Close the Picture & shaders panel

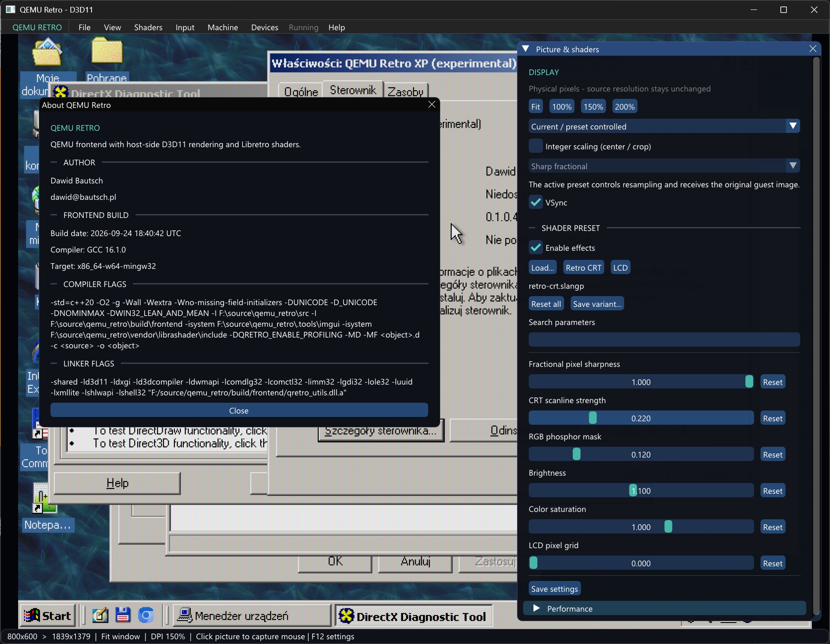point(813,49)
